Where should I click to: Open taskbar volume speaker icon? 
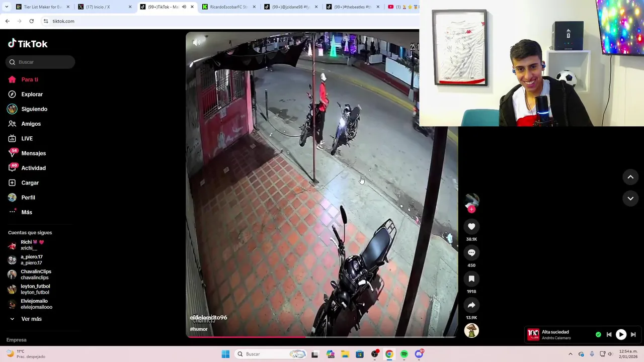point(610,354)
